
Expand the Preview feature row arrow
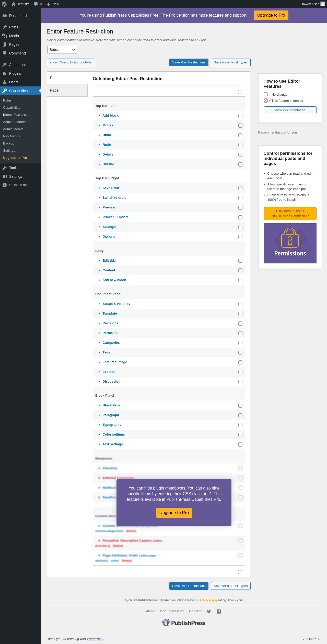click(99, 207)
